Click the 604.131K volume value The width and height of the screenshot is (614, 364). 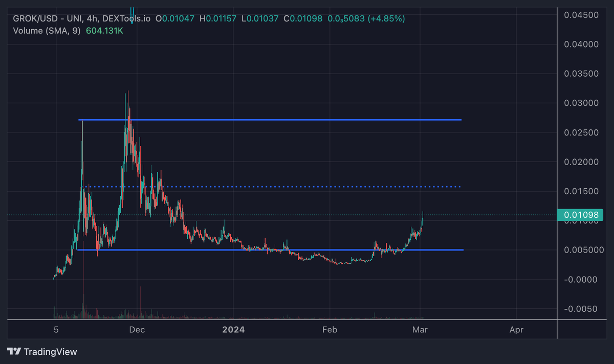coord(105,31)
